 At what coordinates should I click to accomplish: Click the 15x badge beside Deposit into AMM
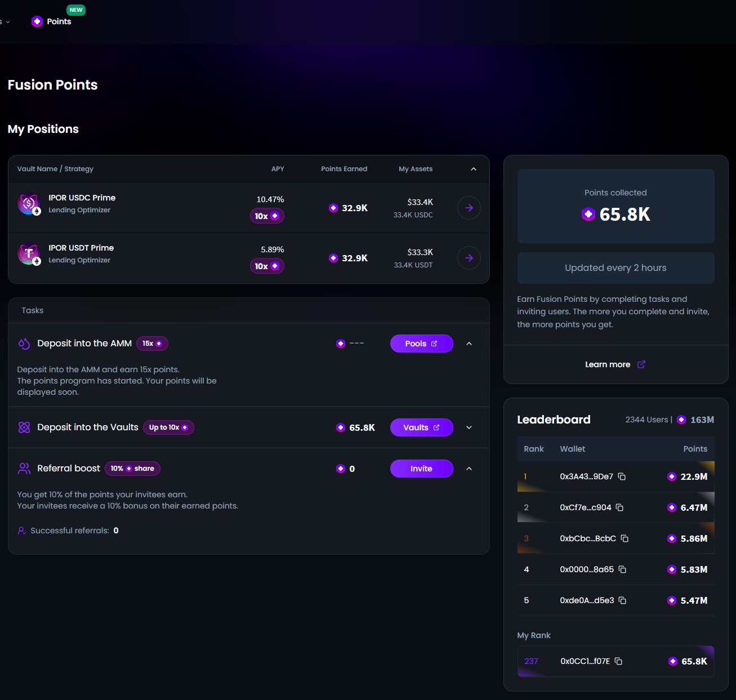pyautogui.click(x=152, y=344)
